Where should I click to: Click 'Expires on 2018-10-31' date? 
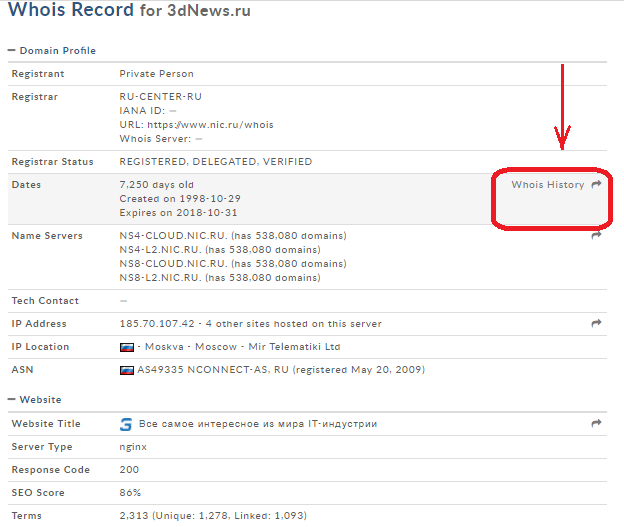178,213
